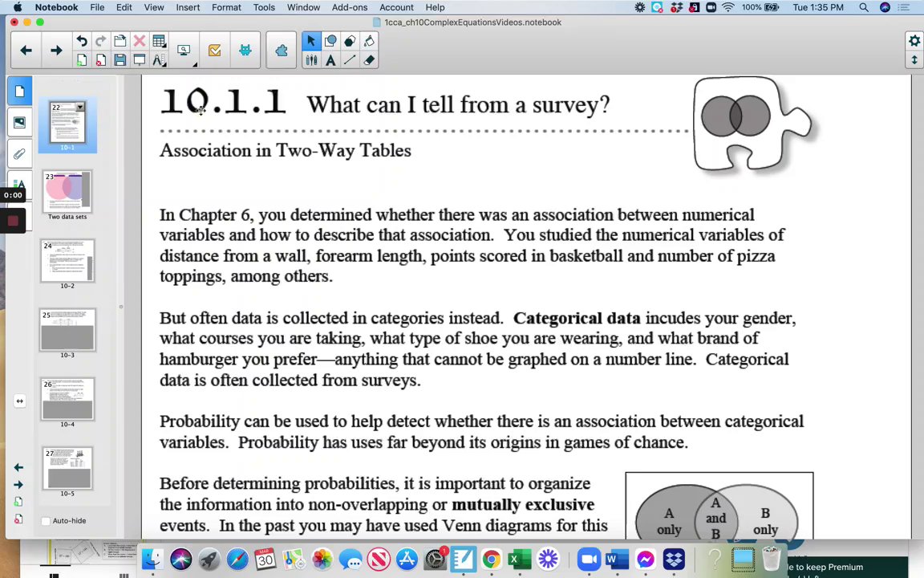
Task: Open page 22 thumbnail menu arrow
Action: [79, 107]
